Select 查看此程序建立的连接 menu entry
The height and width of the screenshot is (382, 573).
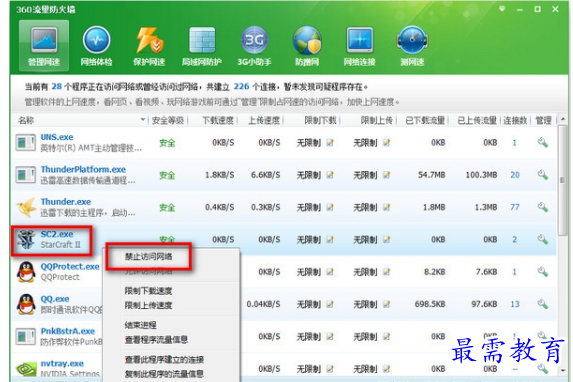pyautogui.click(x=164, y=360)
